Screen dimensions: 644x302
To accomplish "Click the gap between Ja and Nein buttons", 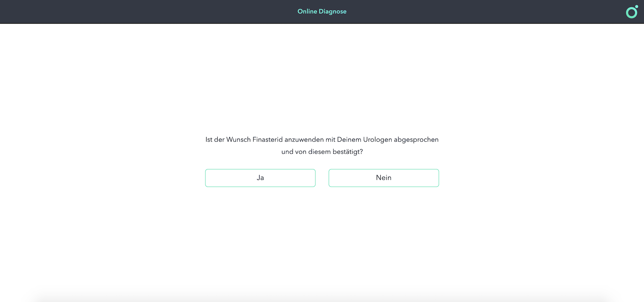I will click(x=322, y=178).
